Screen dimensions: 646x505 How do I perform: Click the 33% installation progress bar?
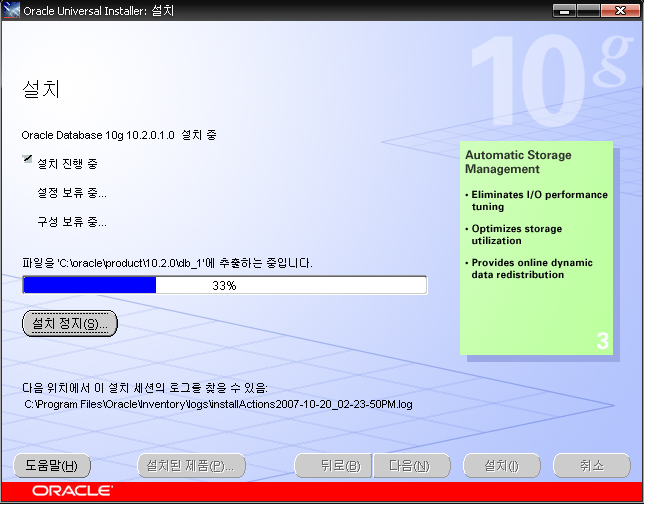(x=225, y=285)
